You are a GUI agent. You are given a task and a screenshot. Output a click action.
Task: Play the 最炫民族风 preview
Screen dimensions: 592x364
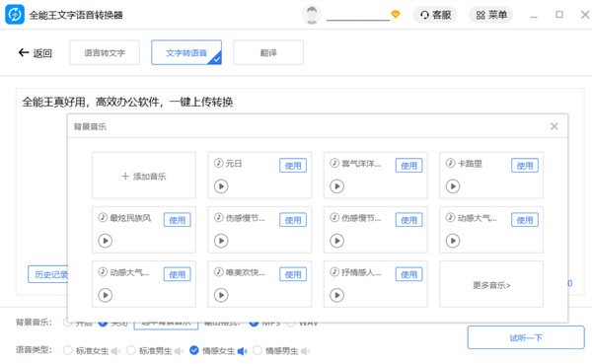pos(106,241)
